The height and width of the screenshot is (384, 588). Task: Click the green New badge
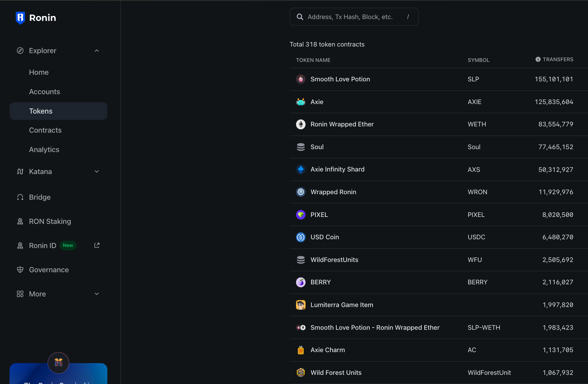[x=68, y=245]
